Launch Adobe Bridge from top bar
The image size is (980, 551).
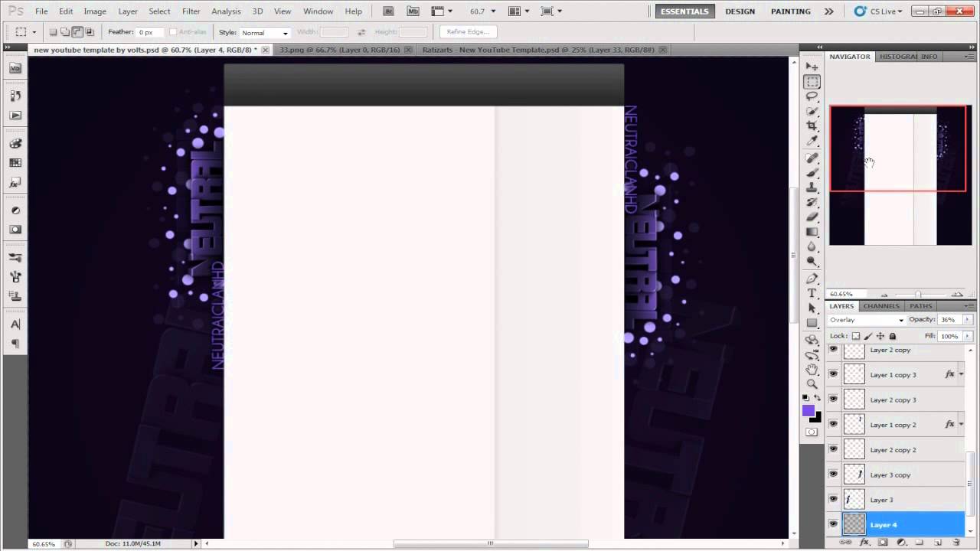click(x=388, y=11)
